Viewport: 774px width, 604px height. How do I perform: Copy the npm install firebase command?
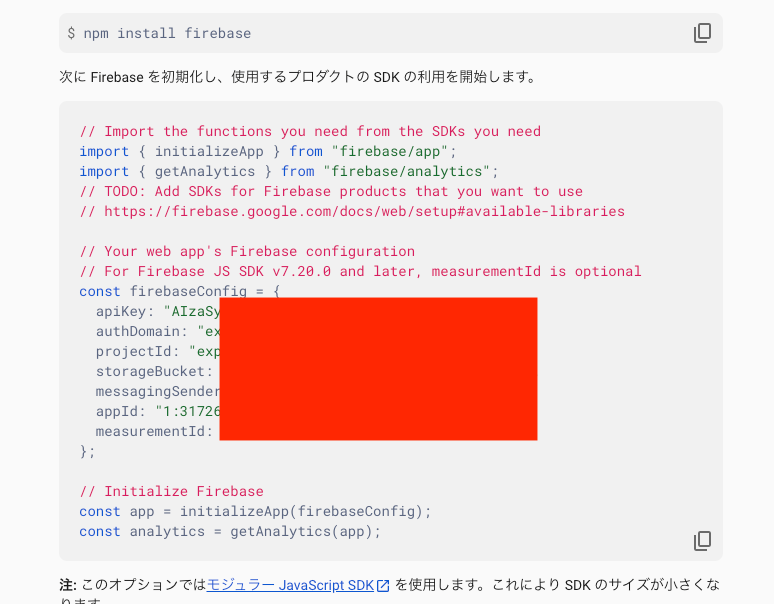(702, 33)
